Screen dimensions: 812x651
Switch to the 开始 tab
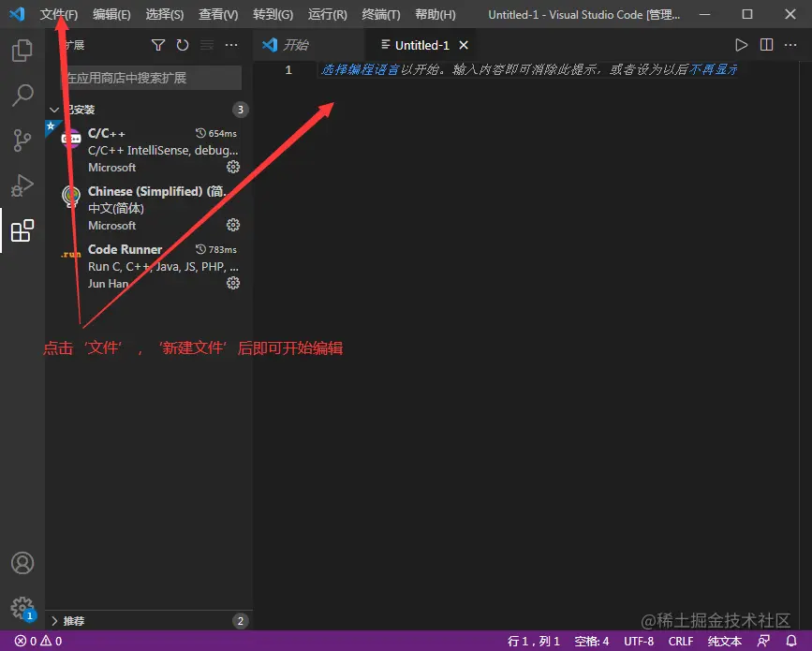309,45
